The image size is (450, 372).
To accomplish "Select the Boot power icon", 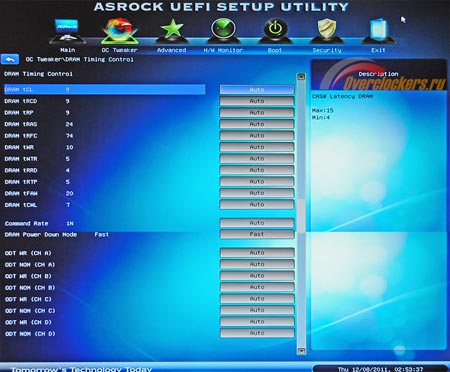I will point(275,31).
